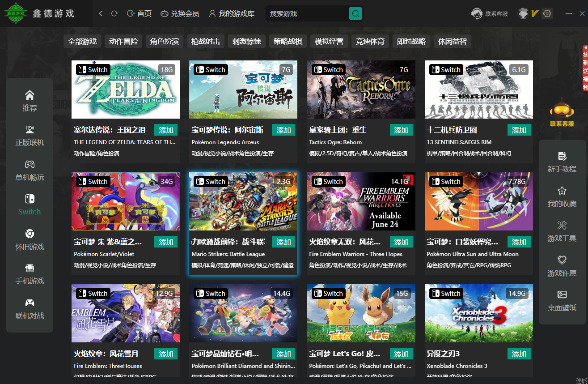Open the 首页 home page
The height and width of the screenshot is (384, 588).
139,14
